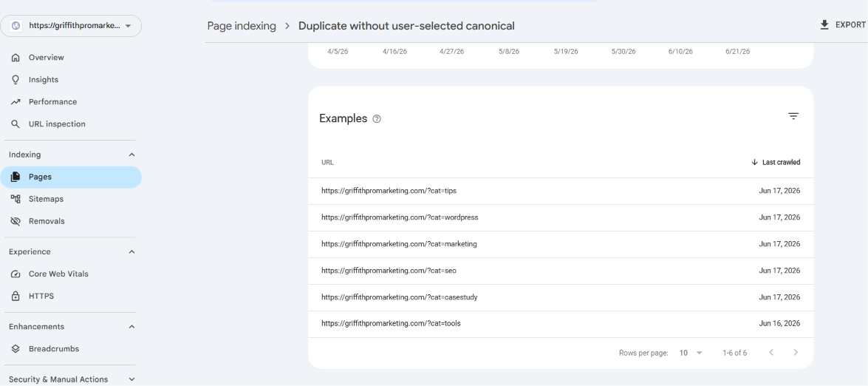Click the 6/21/26 chart date label

[737, 52]
